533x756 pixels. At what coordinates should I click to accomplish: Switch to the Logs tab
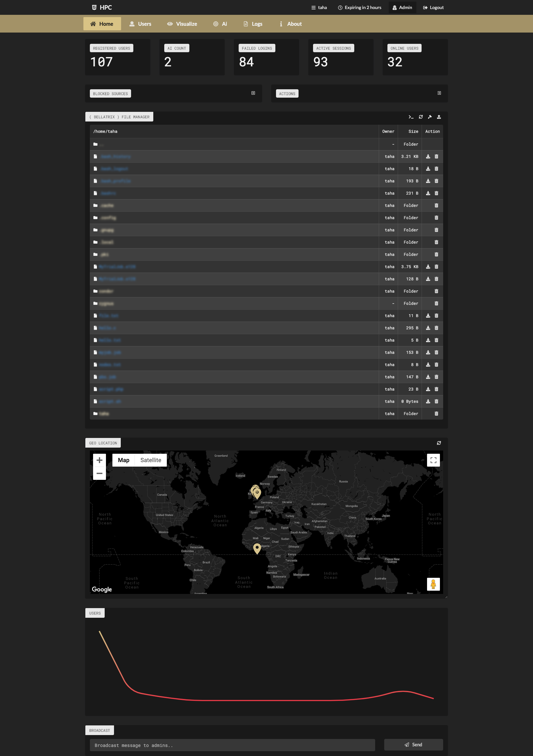(253, 24)
